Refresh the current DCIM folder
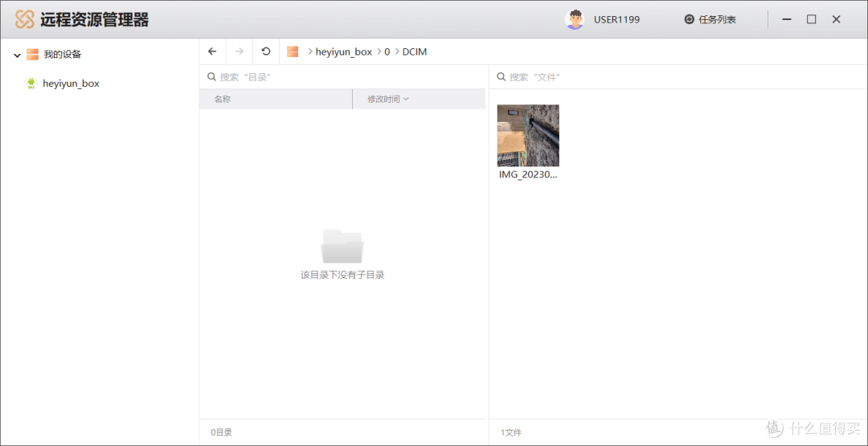 (x=266, y=51)
